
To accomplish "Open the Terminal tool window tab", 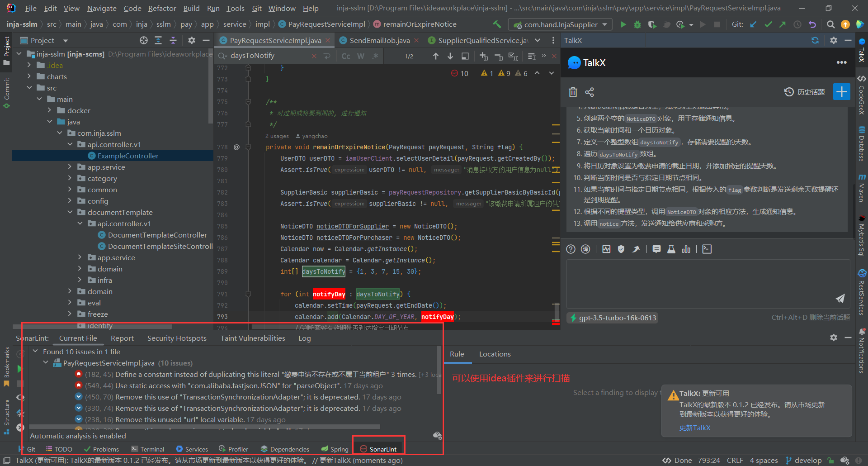I will pyautogui.click(x=147, y=449).
